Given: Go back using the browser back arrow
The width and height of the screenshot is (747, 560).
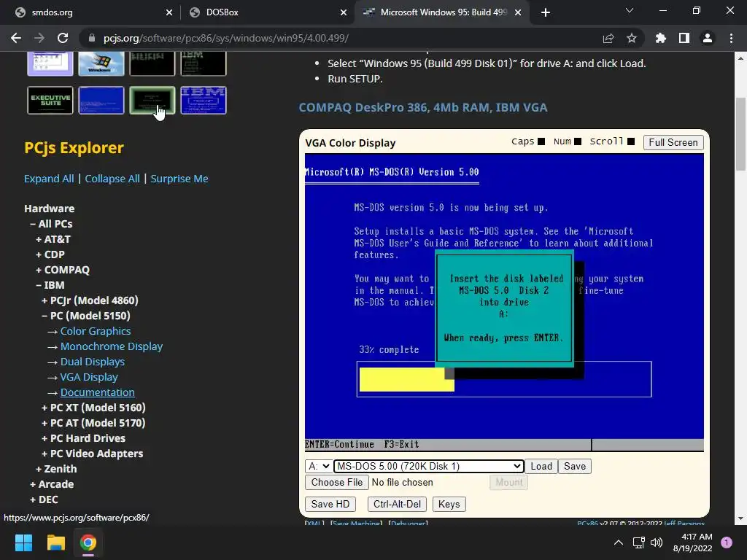Looking at the screenshot, I should point(16,38).
